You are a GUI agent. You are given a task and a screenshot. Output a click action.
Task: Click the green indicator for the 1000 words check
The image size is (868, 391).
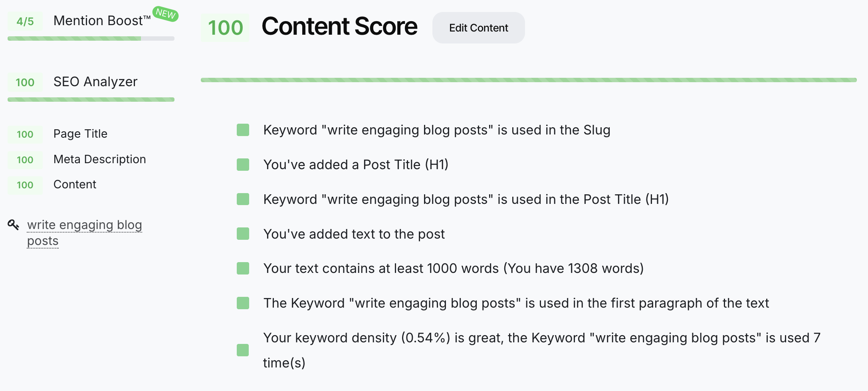(x=243, y=269)
